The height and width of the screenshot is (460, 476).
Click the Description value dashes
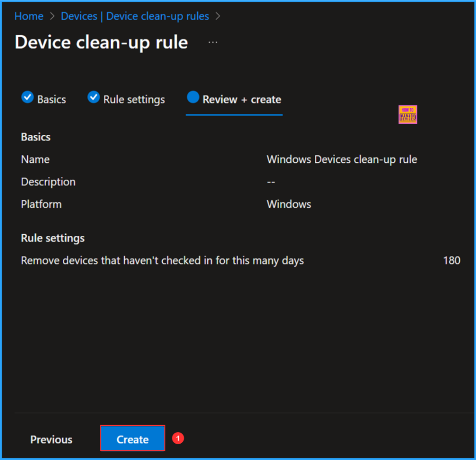271,182
